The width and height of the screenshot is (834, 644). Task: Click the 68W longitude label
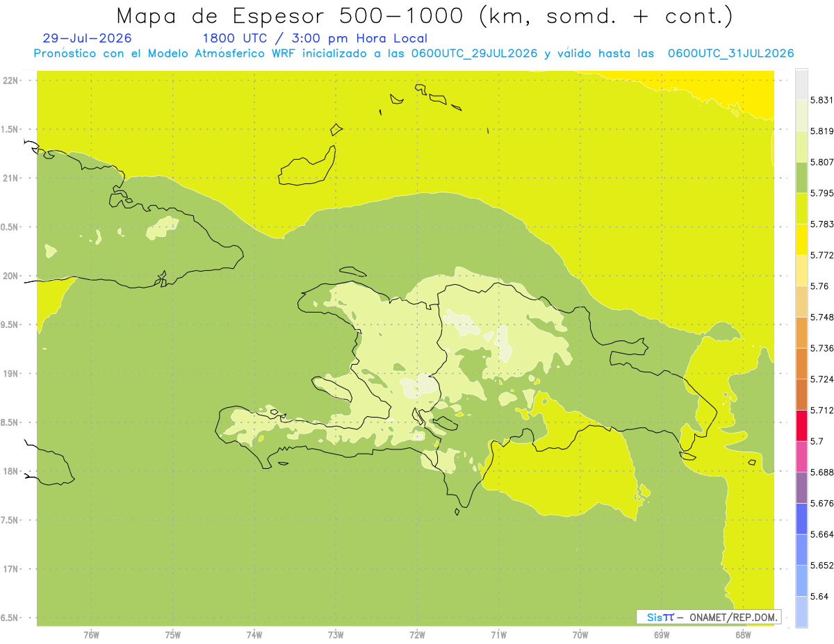(x=743, y=635)
